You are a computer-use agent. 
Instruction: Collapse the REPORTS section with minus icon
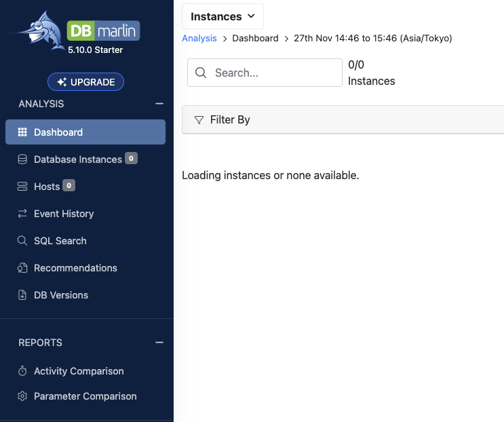coord(159,343)
